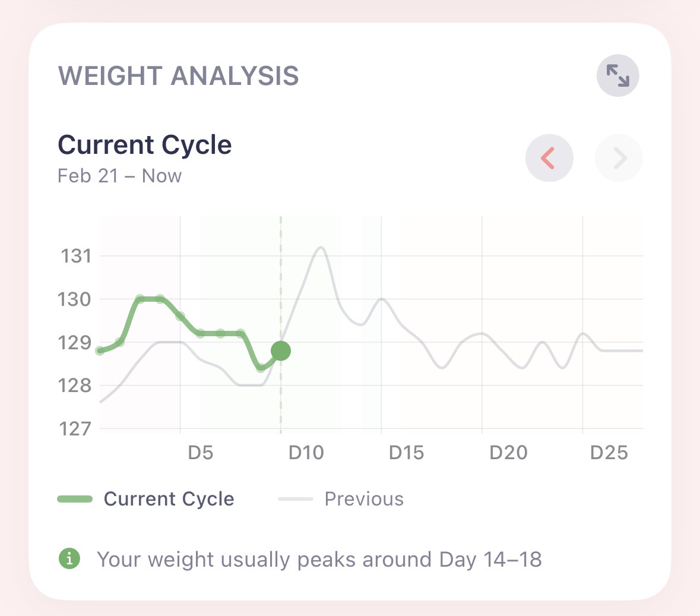The height and width of the screenshot is (616, 700).
Task: Expand the Weight Analysis card to fullscreen
Action: 617,75
